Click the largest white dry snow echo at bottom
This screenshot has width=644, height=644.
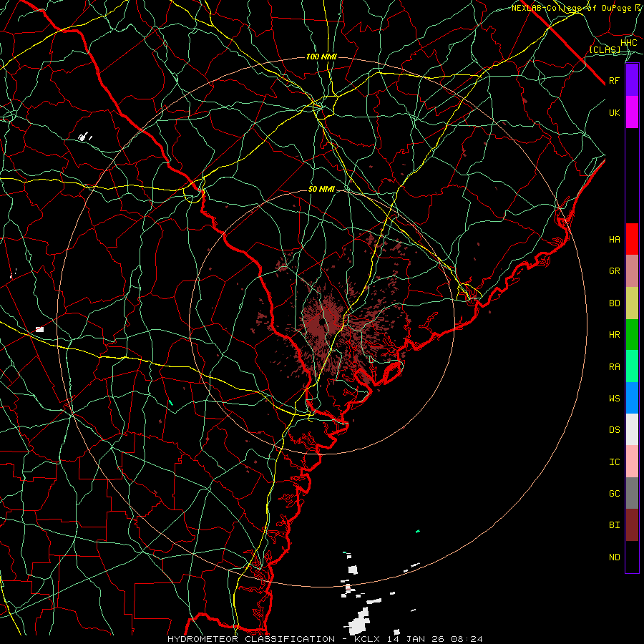point(359,621)
